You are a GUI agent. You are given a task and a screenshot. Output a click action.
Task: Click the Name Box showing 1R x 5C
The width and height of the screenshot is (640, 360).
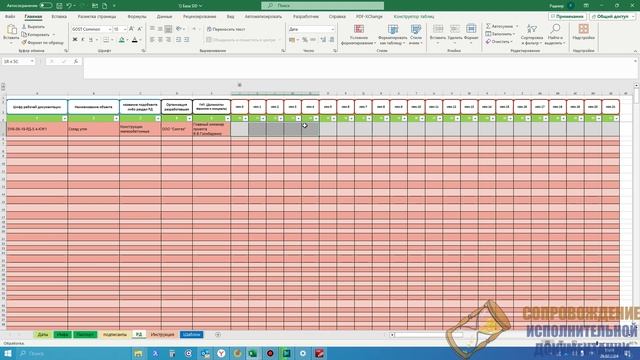pyautogui.click(x=18, y=61)
